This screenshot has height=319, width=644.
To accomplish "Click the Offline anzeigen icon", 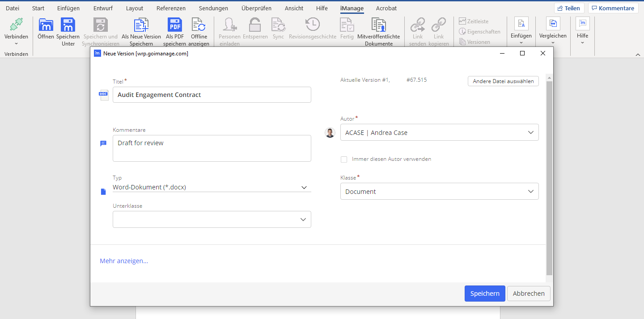I will tap(199, 25).
